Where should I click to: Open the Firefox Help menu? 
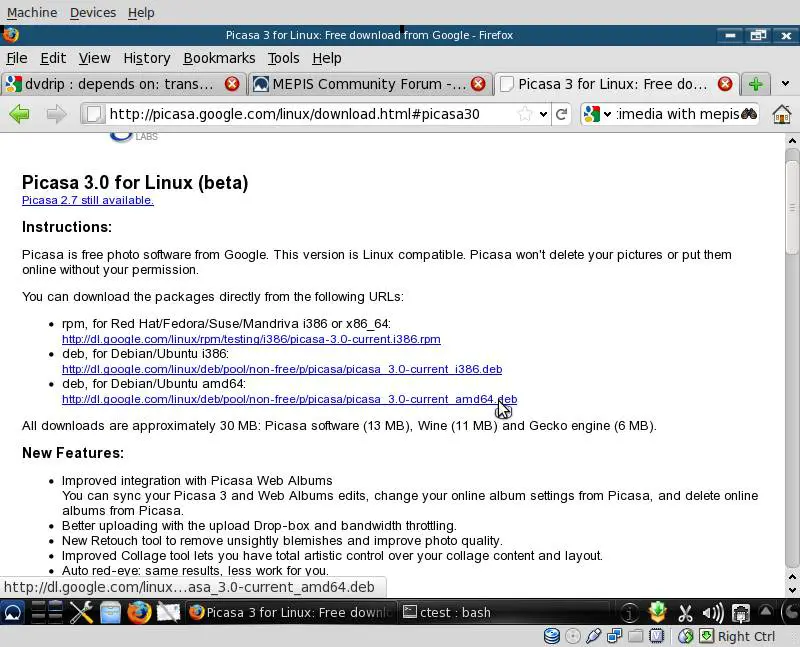coord(327,58)
